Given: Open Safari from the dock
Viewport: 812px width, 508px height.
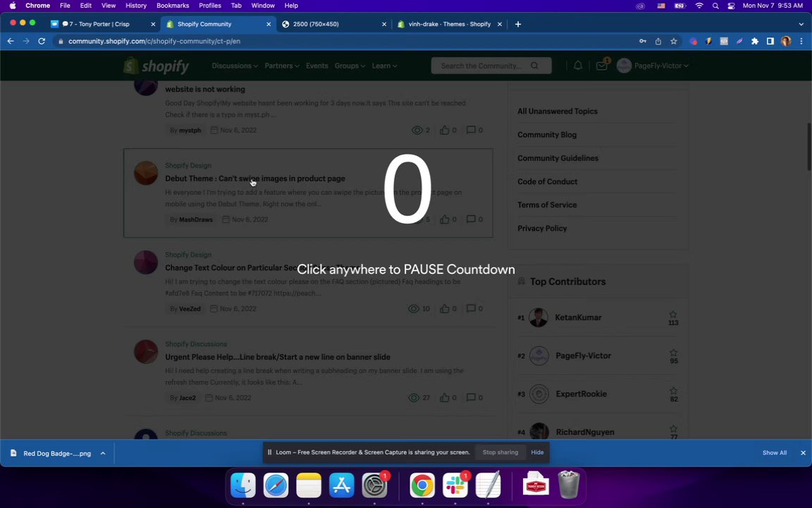Looking at the screenshot, I should pyautogui.click(x=276, y=485).
